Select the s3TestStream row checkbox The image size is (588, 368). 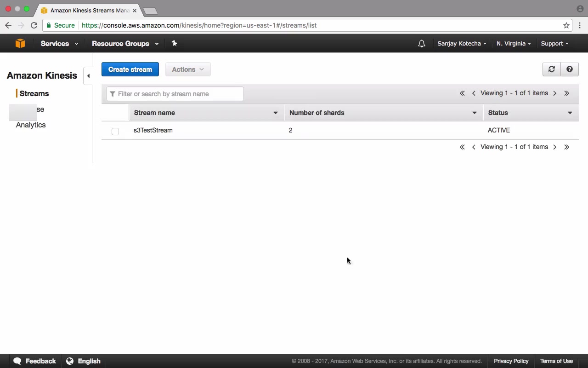coord(115,131)
